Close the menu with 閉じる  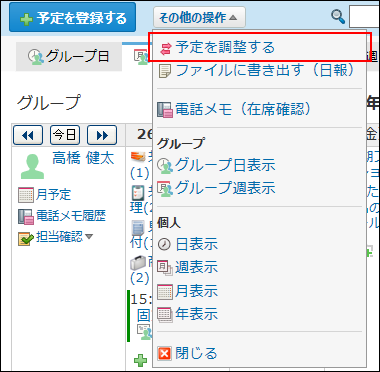click(x=187, y=353)
